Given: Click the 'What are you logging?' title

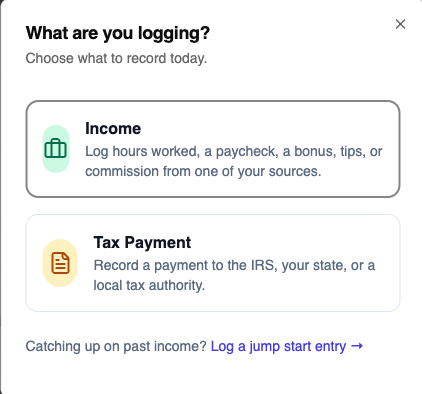Looking at the screenshot, I should [x=118, y=33].
